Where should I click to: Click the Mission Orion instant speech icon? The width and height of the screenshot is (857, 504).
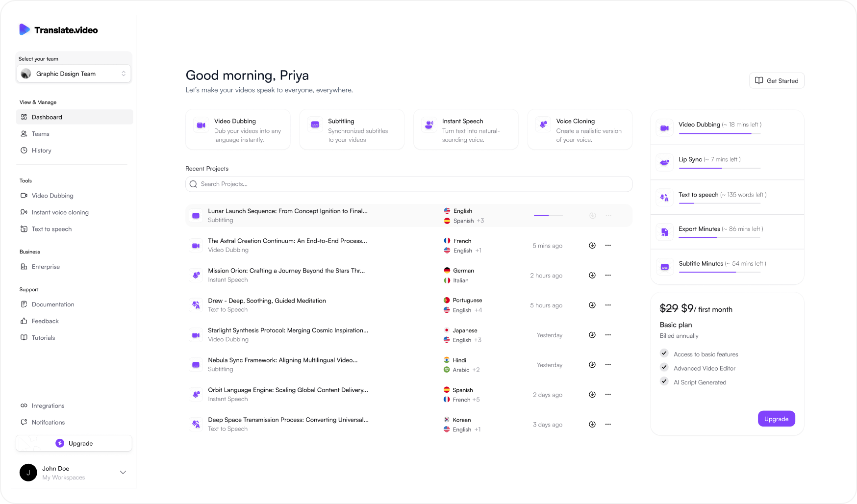click(x=196, y=276)
